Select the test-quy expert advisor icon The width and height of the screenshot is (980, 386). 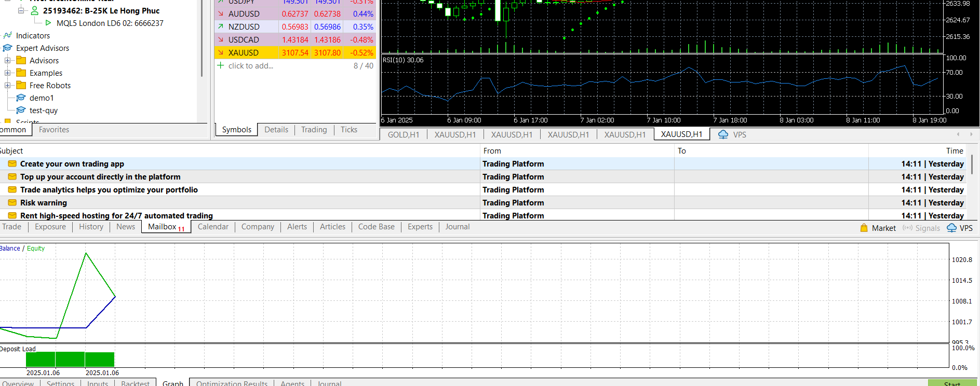click(21, 110)
